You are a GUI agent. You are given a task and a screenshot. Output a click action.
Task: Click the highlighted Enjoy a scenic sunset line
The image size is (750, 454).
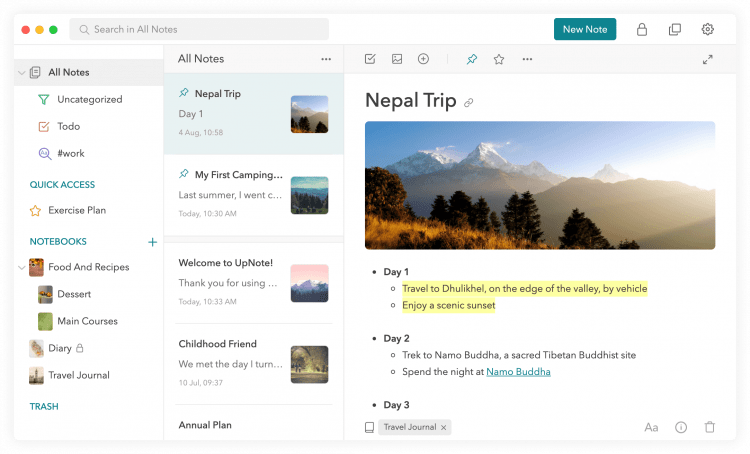449,305
